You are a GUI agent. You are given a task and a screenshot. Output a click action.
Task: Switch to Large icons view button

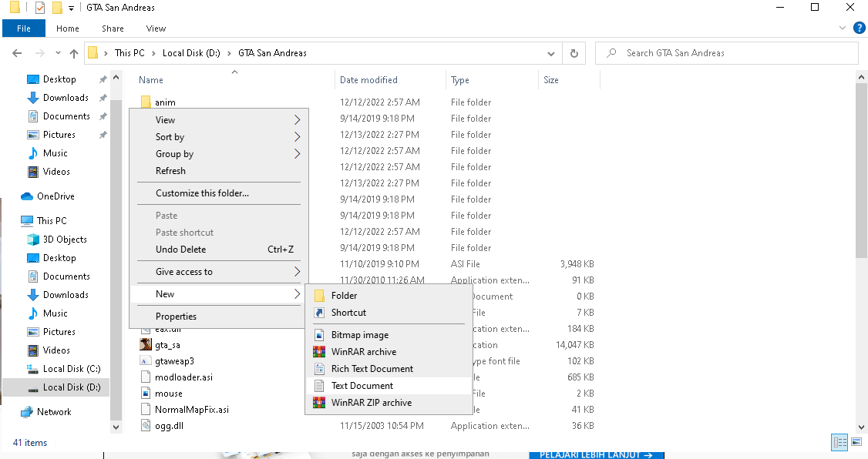856,442
